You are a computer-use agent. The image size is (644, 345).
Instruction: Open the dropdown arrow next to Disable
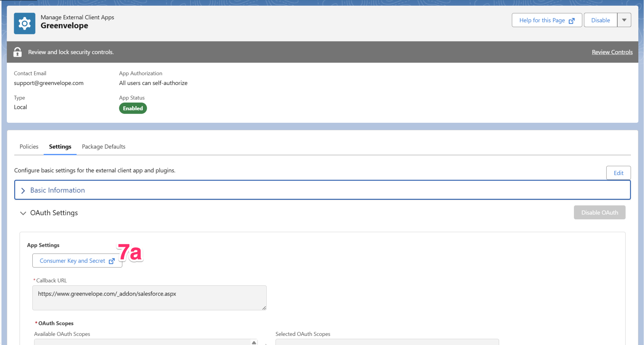pyautogui.click(x=624, y=20)
